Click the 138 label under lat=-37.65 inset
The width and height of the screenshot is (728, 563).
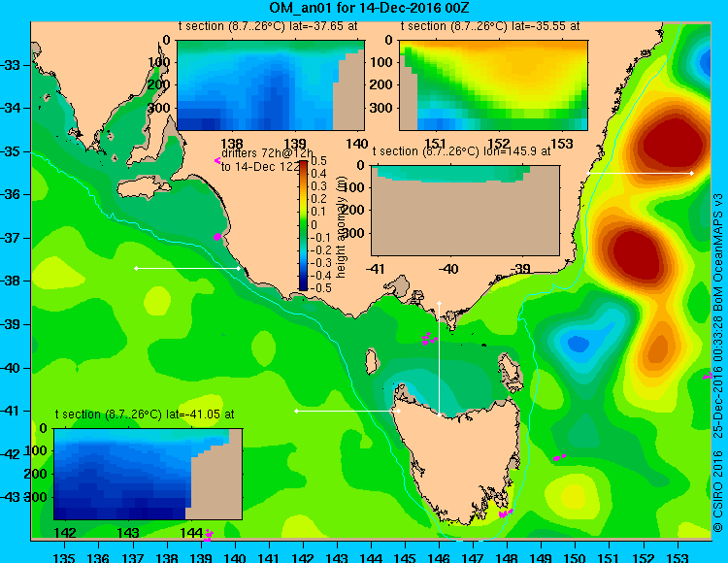pos(232,144)
